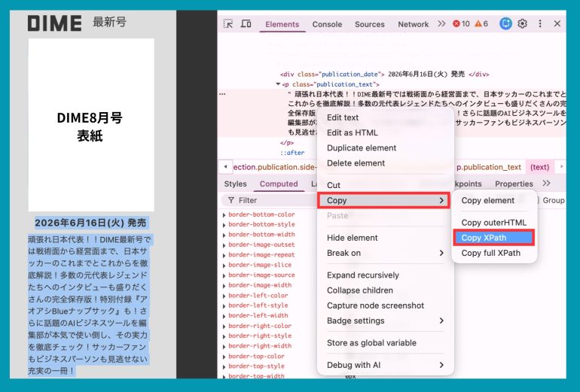Click the blue AI assistance icon
The image size is (580, 392).
click(505, 23)
